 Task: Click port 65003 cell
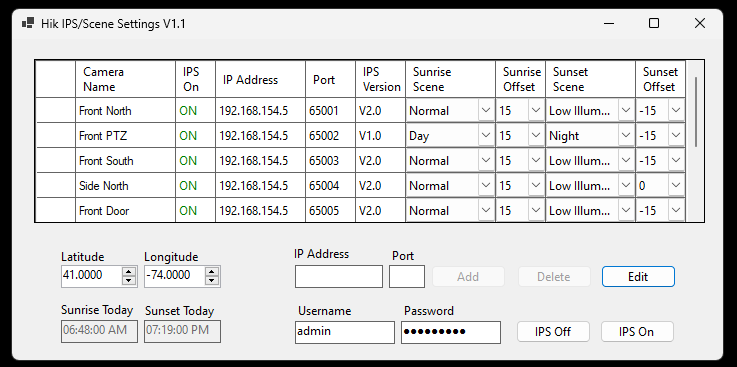[x=330, y=161]
